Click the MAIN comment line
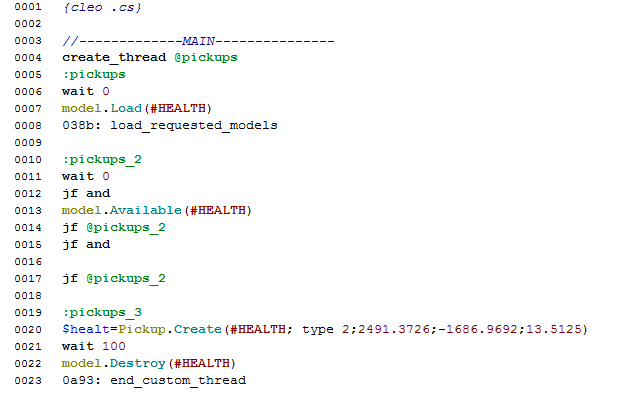Viewport: 630px width, 420px height. 198,41
